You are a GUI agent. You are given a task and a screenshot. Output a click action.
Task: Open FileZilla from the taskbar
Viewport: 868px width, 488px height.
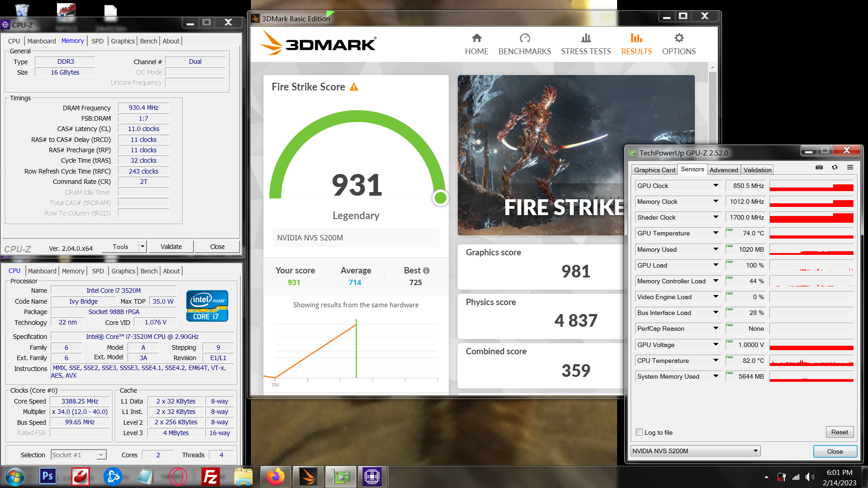coord(211,477)
